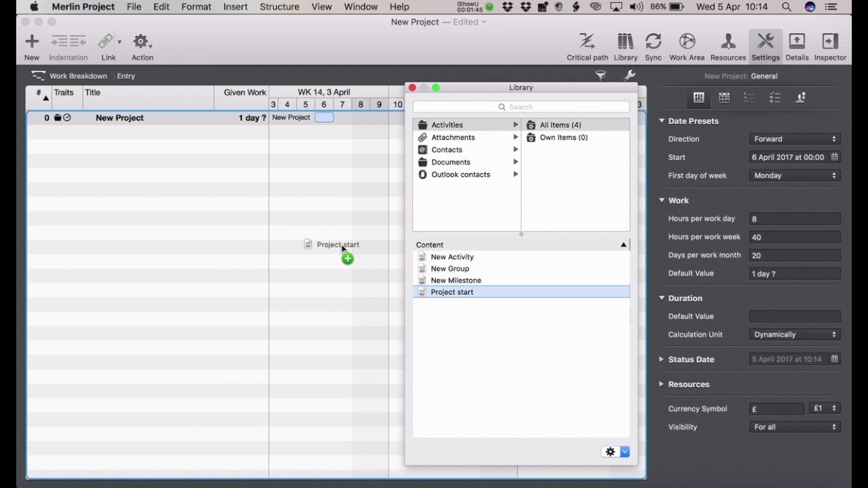The image size is (868, 488).
Task: Open the View menu
Action: pos(321,7)
